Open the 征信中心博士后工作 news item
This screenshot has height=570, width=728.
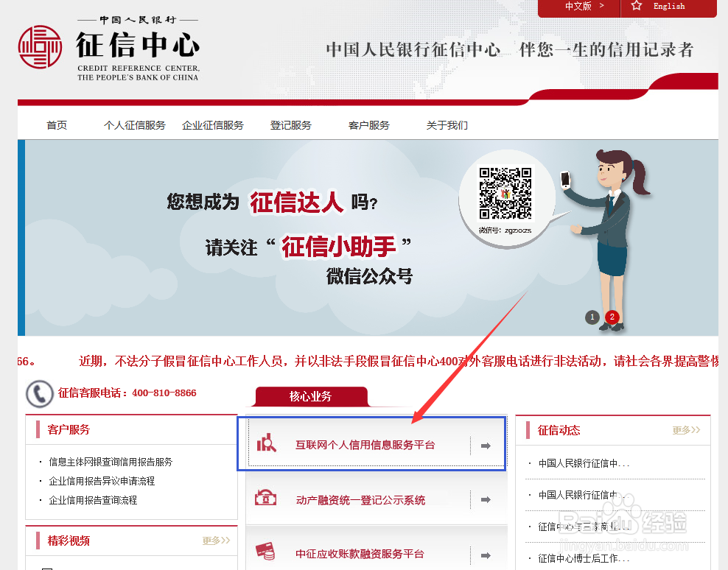pyautogui.click(x=584, y=558)
